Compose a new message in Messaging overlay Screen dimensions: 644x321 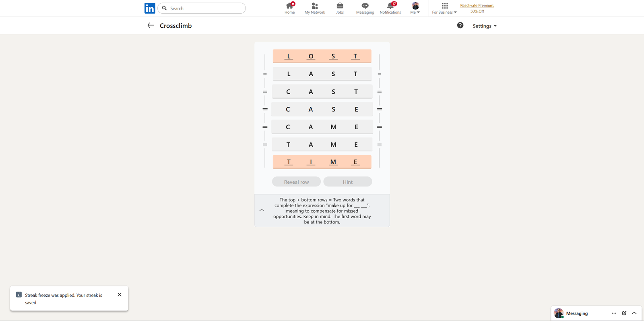[x=624, y=313]
